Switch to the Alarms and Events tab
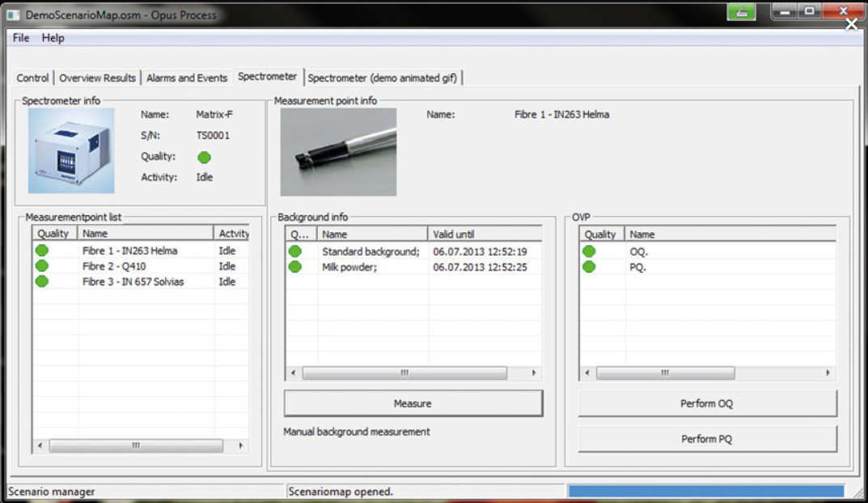This screenshot has height=503, width=868. [x=187, y=78]
